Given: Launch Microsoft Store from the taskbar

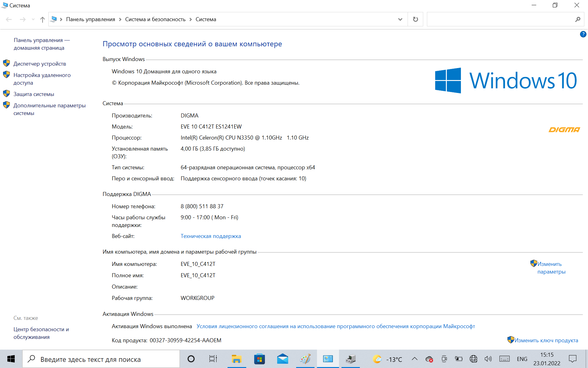Looking at the screenshot, I should click(259, 359).
